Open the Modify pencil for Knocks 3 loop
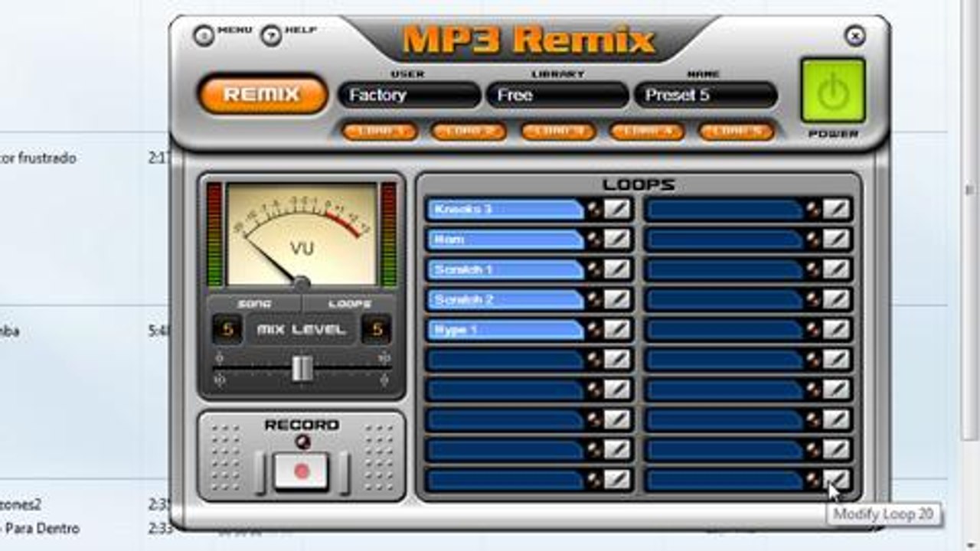 (617, 209)
